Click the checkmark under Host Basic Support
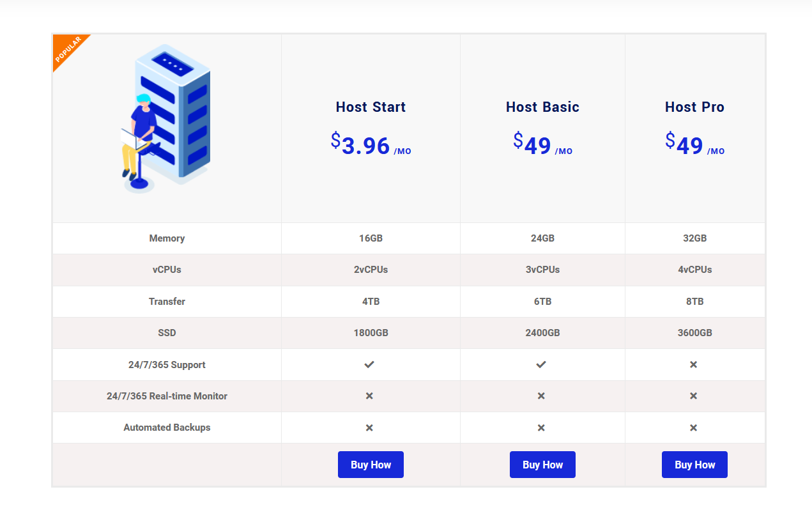This screenshot has width=812, height=517. tap(541, 364)
